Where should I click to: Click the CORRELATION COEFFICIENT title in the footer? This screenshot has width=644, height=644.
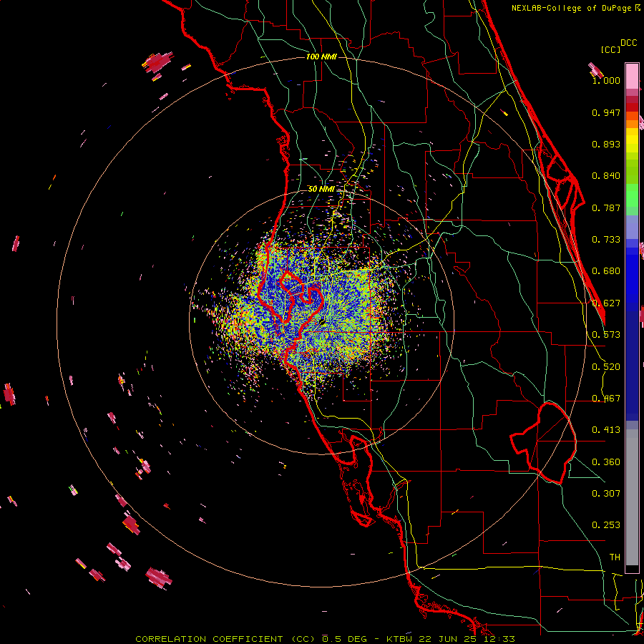[209, 639]
